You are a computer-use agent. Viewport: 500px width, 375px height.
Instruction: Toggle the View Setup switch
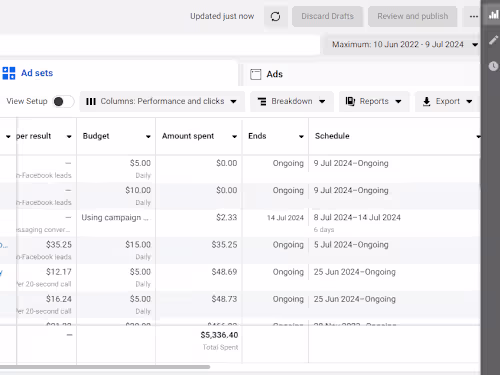click(63, 101)
